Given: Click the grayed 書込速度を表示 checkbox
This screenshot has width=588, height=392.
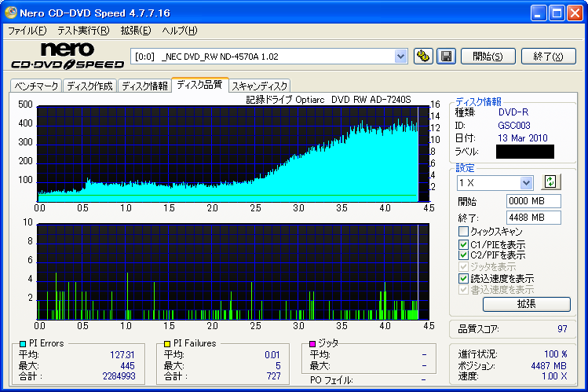Looking at the screenshot, I should pos(463,290).
